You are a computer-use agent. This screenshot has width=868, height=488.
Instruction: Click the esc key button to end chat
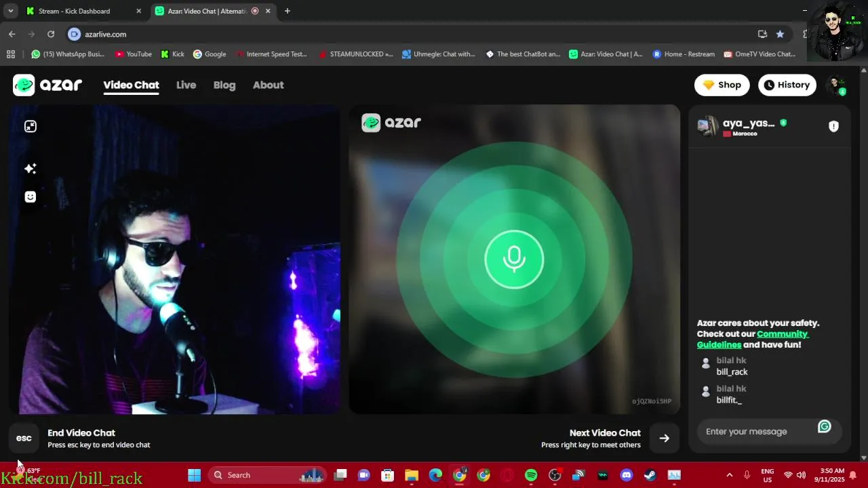click(x=24, y=438)
